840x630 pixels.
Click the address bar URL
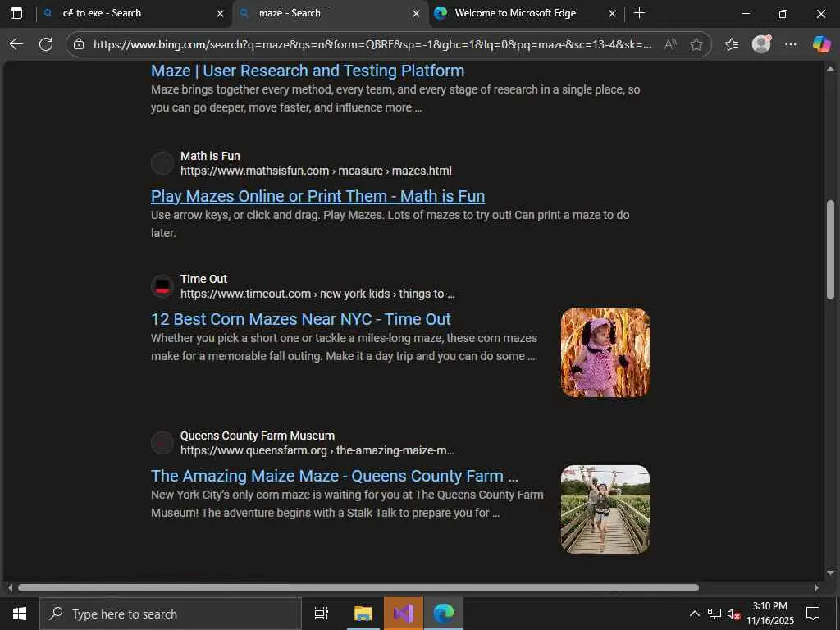click(x=372, y=44)
